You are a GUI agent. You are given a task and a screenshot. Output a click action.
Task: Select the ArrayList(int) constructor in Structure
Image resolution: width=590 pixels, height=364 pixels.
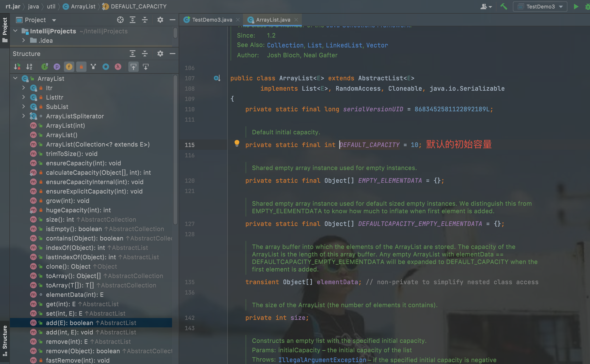coord(65,125)
